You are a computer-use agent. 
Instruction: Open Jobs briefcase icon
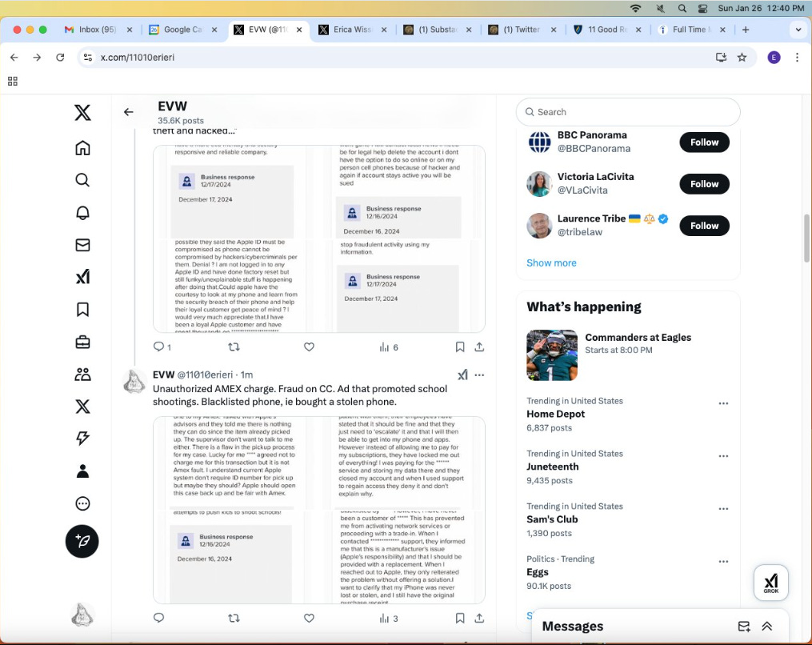[82, 342]
